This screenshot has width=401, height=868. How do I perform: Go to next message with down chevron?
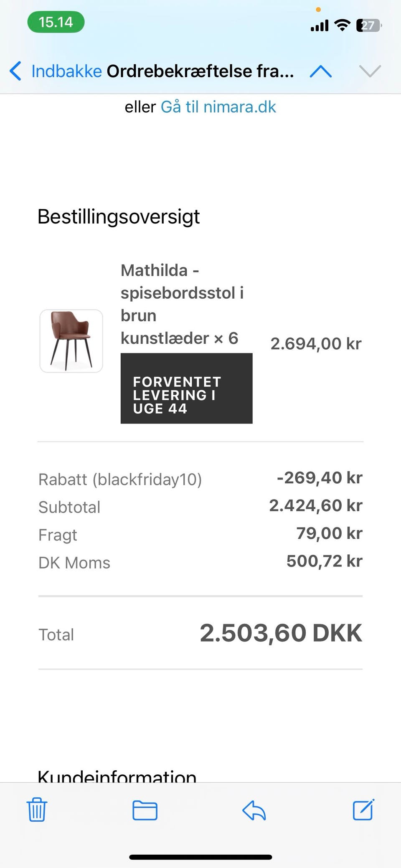pyautogui.click(x=370, y=71)
